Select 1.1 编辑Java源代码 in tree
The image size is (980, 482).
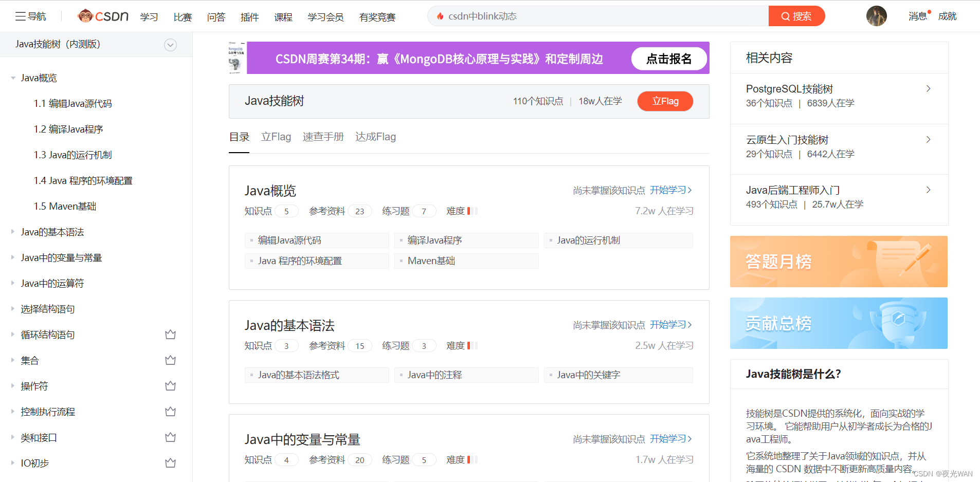pos(72,103)
